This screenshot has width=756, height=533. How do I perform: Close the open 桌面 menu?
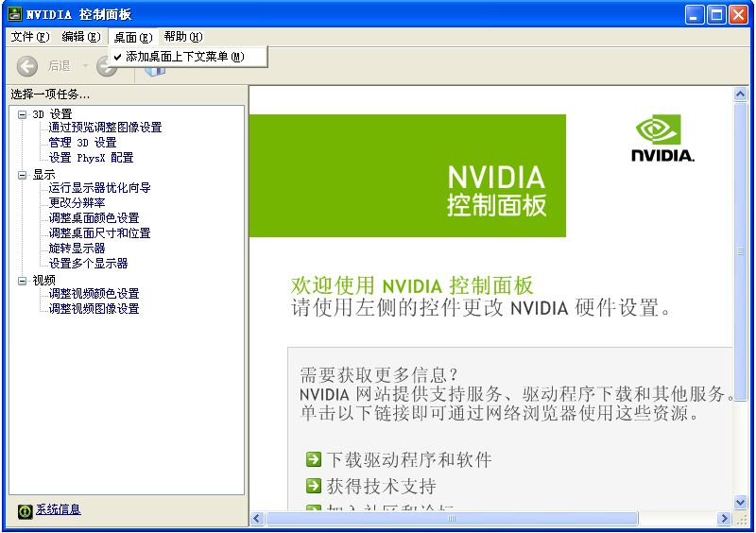point(133,37)
